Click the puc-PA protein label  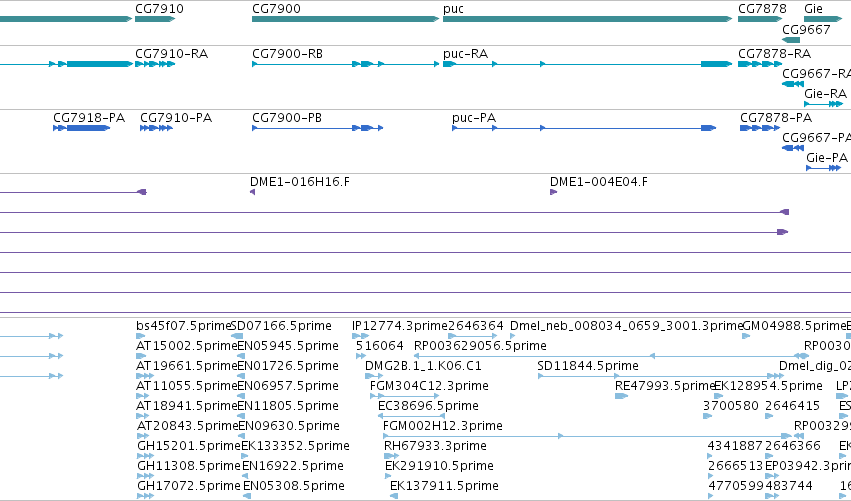(x=474, y=118)
